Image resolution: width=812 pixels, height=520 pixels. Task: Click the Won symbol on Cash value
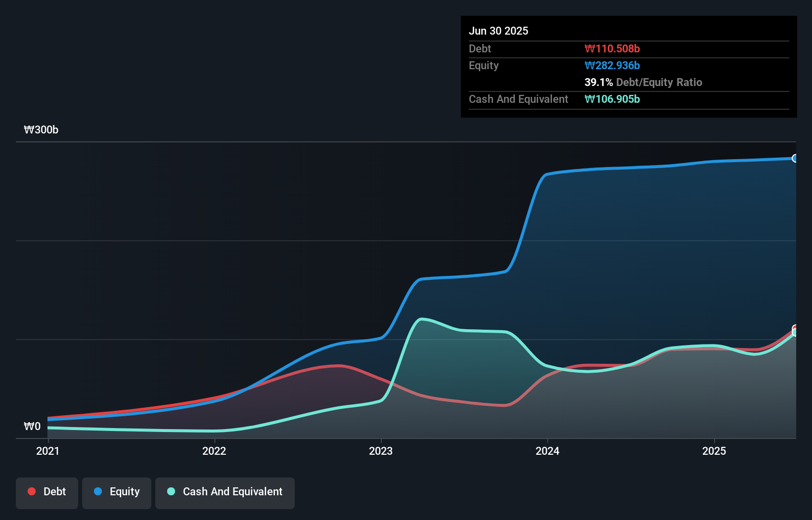click(x=588, y=99)
